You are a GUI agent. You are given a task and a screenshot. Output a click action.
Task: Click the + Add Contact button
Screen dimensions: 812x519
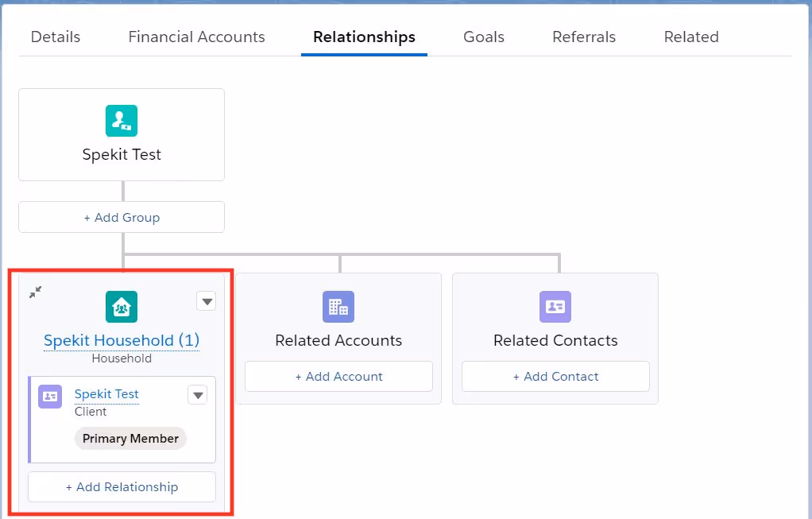(x=555, y=377)
